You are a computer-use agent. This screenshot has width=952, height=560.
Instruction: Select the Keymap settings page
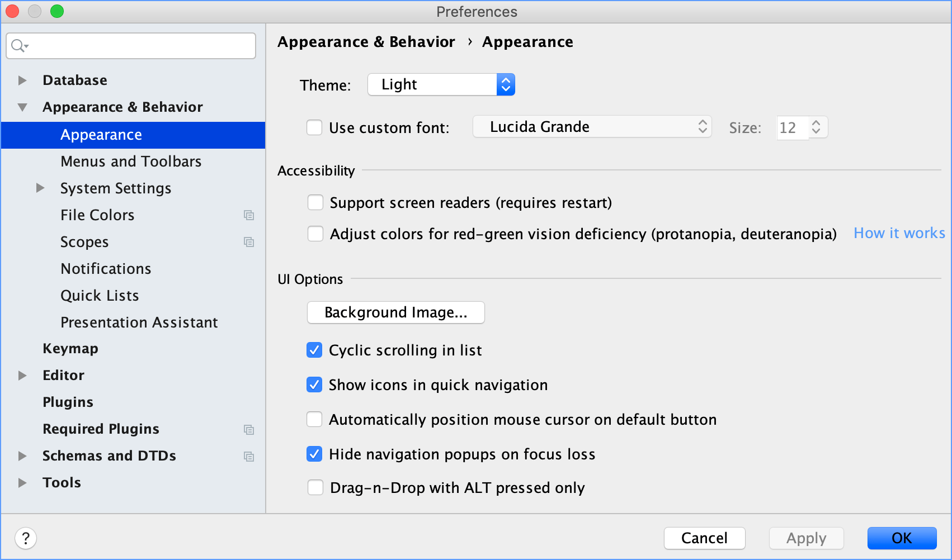click(x=70, y=348)
